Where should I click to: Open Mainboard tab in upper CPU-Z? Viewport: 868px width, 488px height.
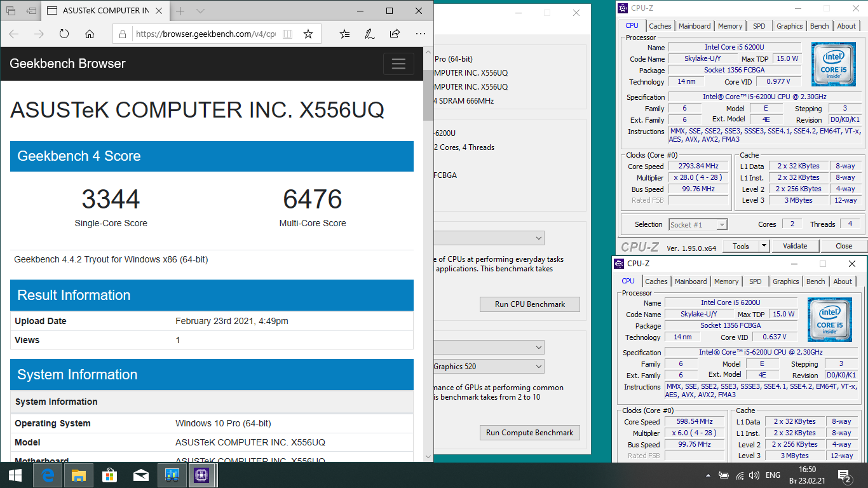[695, 26]
